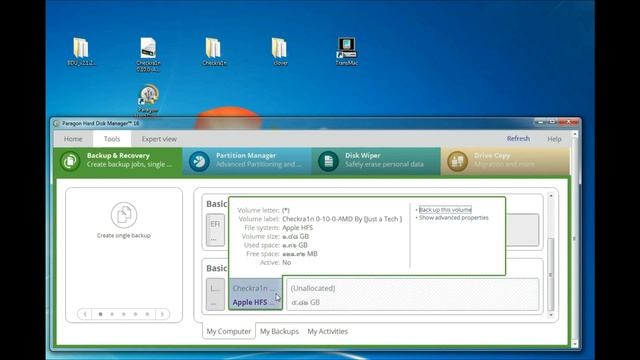Image resolution: width=640 pixels, height=360 pixels.
Task: Click the Create single backup icon
Action: click(x=124, y=215)
